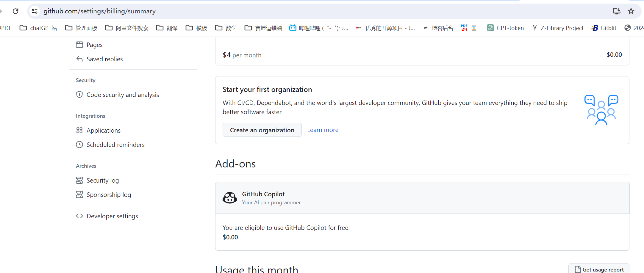Open the 赛博逗蛐蛐 bookmark folder

click(x=263, y=28)
